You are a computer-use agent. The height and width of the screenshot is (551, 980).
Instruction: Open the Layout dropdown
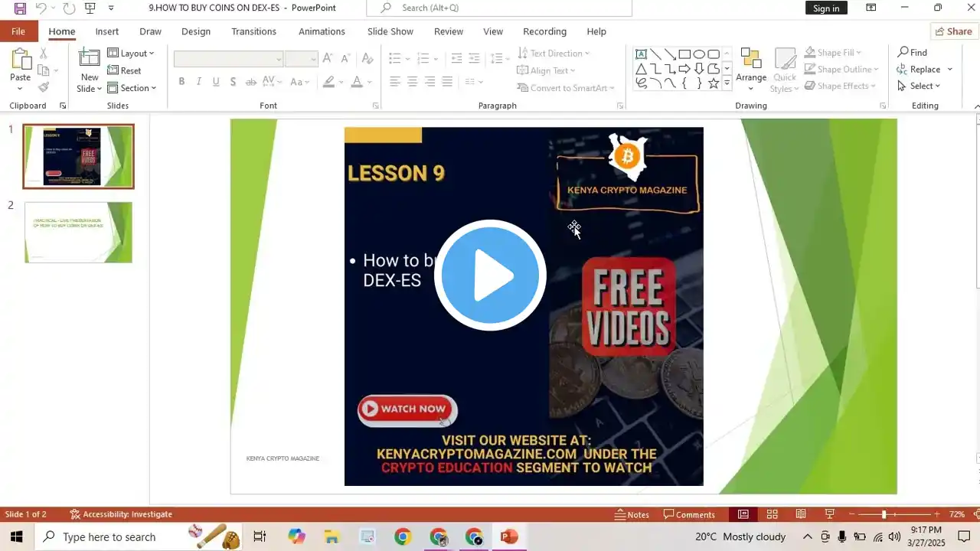click(131, 54)
